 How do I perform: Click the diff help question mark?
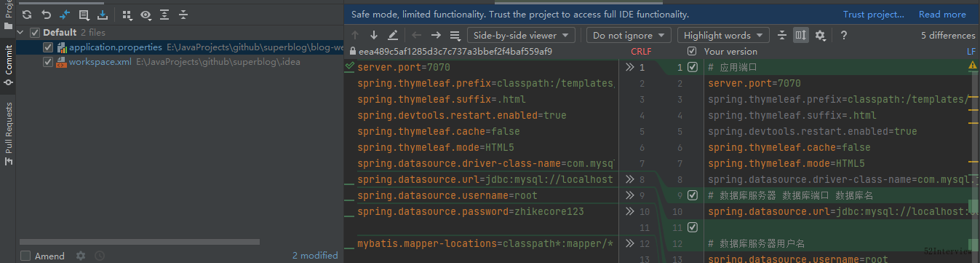click(843, 35)
